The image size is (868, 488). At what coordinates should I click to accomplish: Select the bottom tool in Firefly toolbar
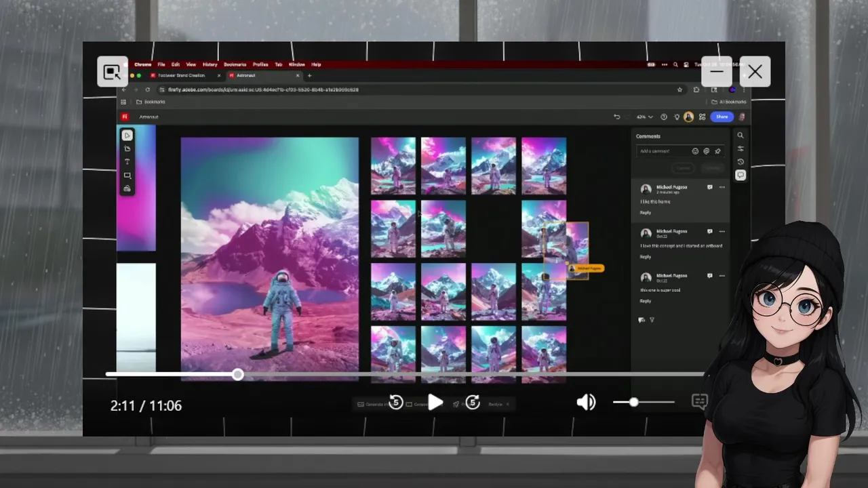point(127,188)
